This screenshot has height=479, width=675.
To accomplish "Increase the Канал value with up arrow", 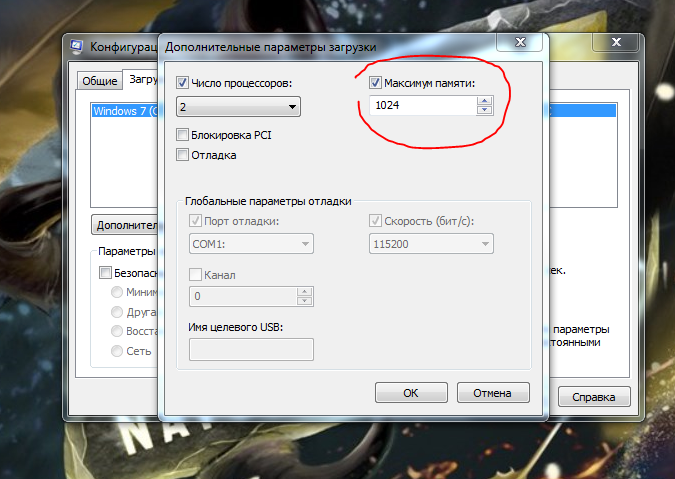I will pos(304,291).
